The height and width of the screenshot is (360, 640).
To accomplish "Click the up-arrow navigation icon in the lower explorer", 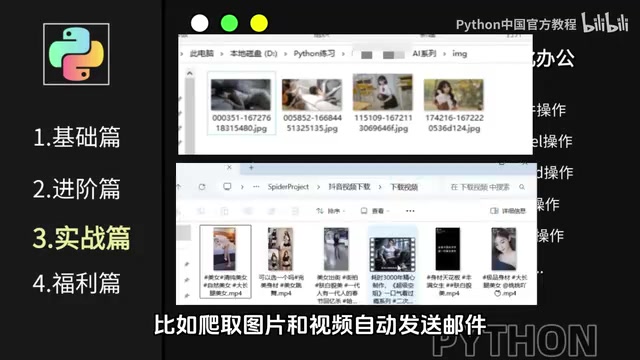I will [179, 187].
